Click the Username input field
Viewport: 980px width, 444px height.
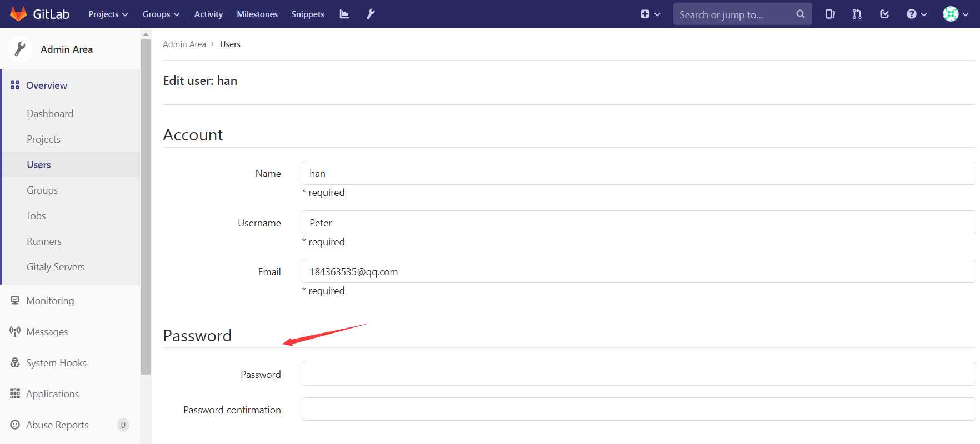(638, 223)
